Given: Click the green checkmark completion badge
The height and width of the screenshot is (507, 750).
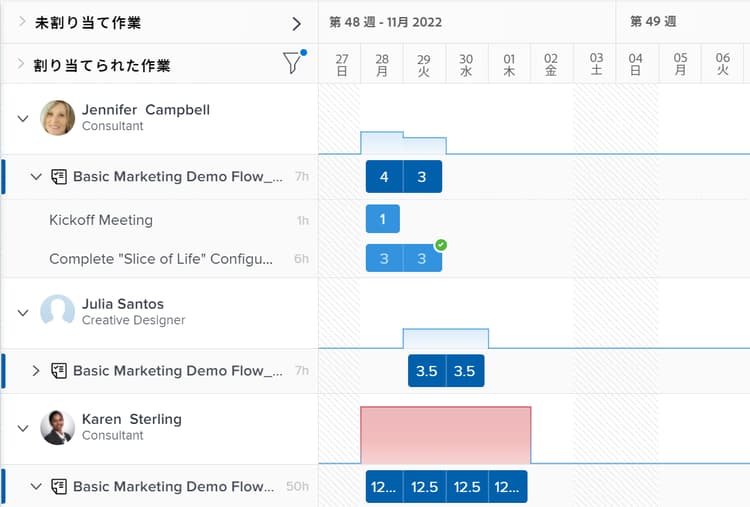Looking at the screenshot, I should point(441,245).
